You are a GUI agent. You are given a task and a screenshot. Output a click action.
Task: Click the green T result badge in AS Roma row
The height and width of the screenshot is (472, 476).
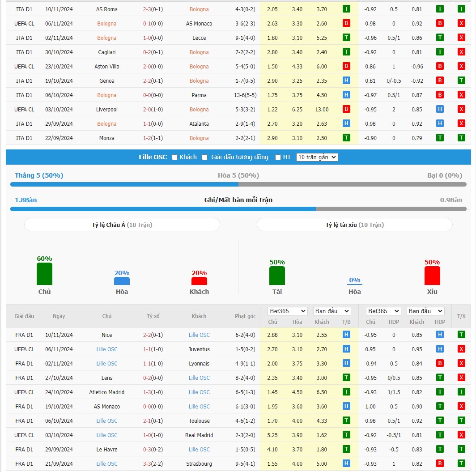[x=346, y=9]
